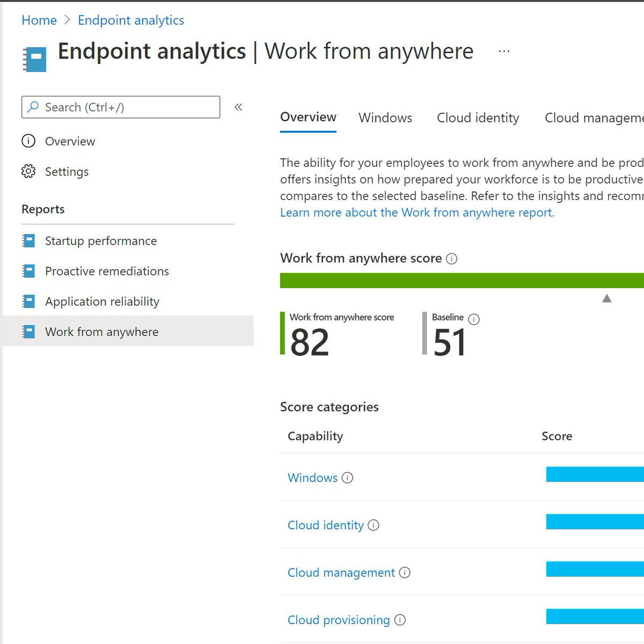Open the Settings gear in the sidebar
Screen dimensions: 644x644
pos(28,171)
